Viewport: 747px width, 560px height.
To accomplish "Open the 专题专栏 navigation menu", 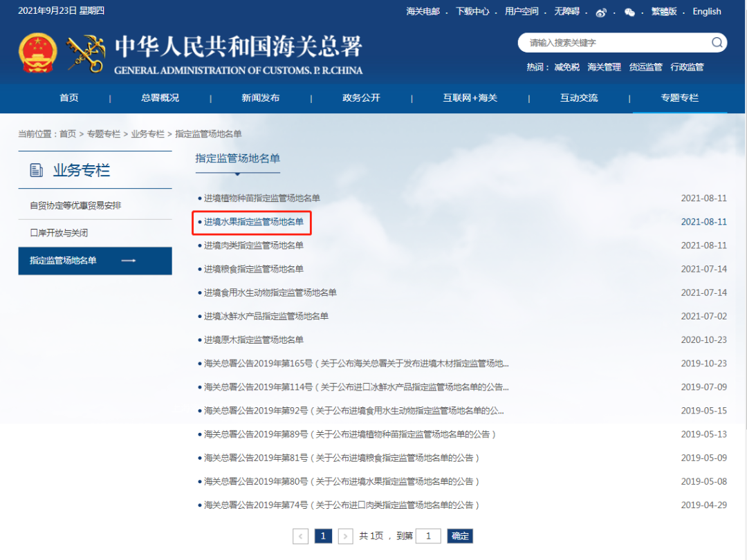I will coord(681,98).
